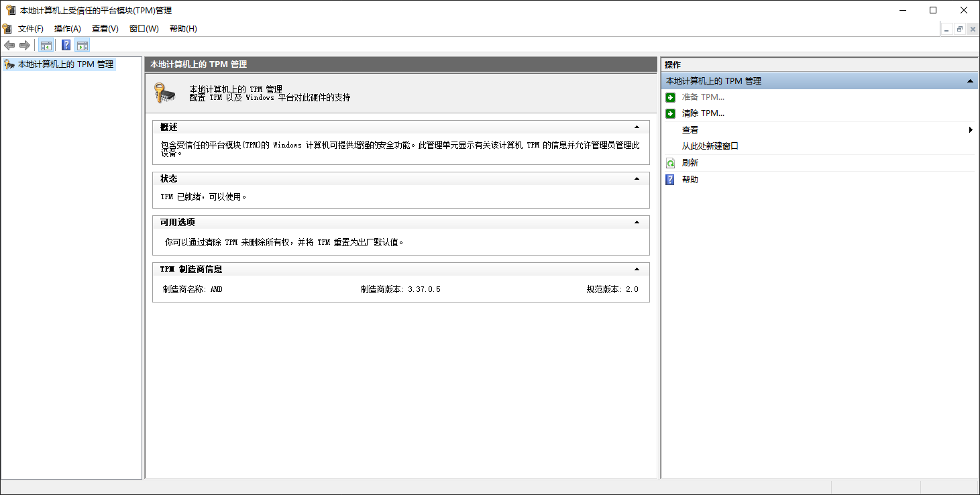Click the Back arrow toolbar icon
This screenshot has width=980, height=495.
click(9, 45)
